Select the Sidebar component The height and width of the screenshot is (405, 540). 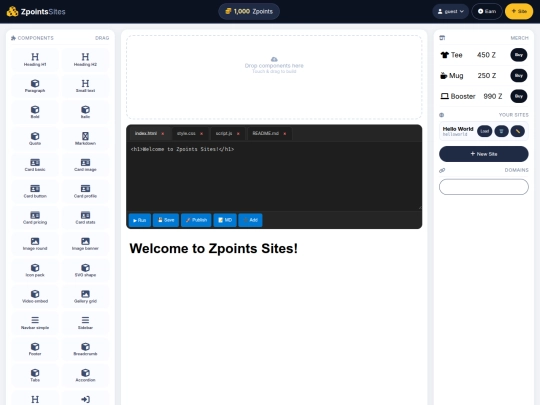(x=85, y=323)
